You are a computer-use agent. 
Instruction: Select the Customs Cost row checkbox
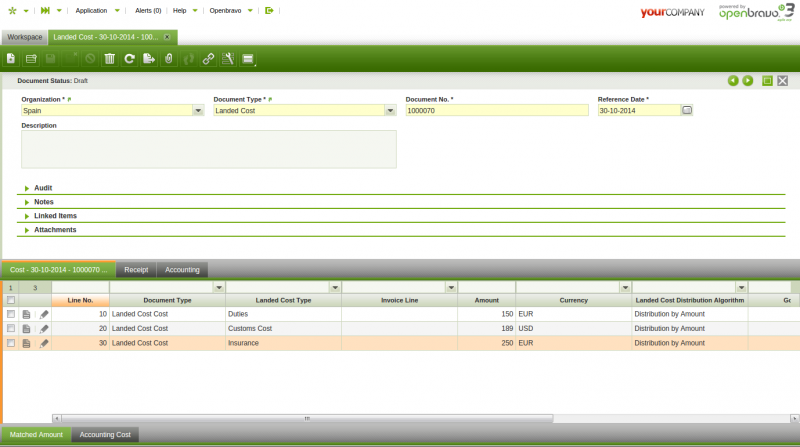tap(11, 328)
